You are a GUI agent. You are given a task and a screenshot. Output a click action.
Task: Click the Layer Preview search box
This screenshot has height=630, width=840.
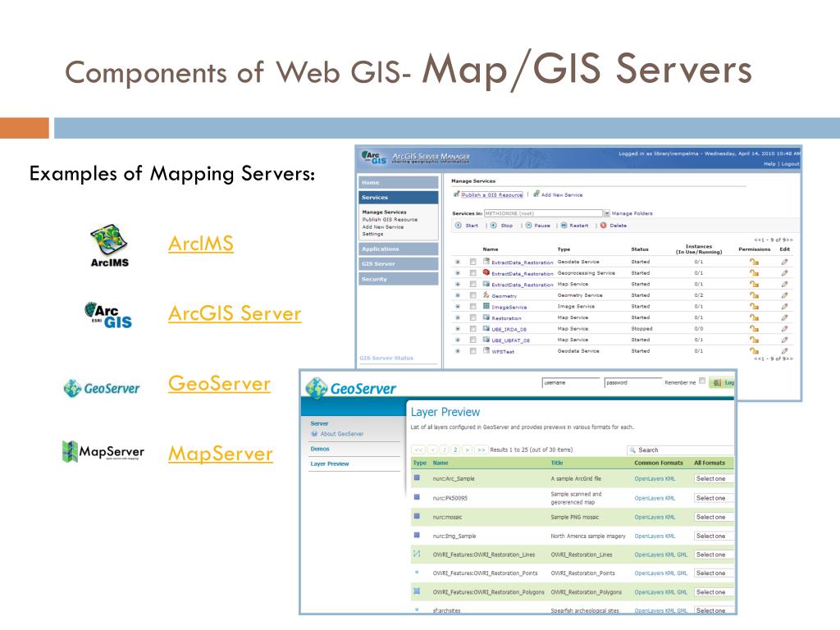pyautogui.click(x=680, y=450)
